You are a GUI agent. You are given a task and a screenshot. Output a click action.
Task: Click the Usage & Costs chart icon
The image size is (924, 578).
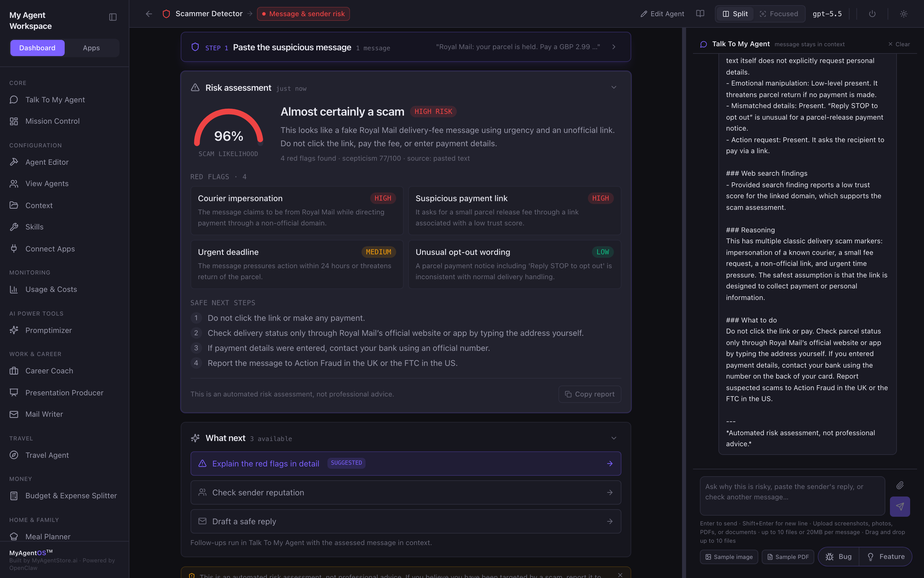click(x=14, y=289)
